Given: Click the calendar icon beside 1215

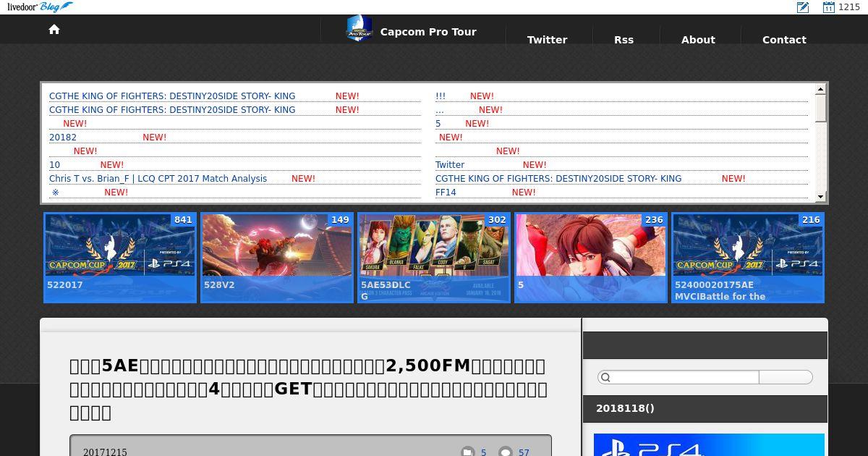Looking at the screenshot, I should point(829,7).
